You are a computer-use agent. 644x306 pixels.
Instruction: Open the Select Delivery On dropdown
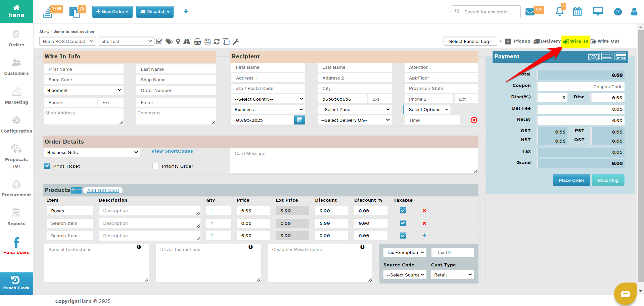pyautogui.click(x=355, y=120)
